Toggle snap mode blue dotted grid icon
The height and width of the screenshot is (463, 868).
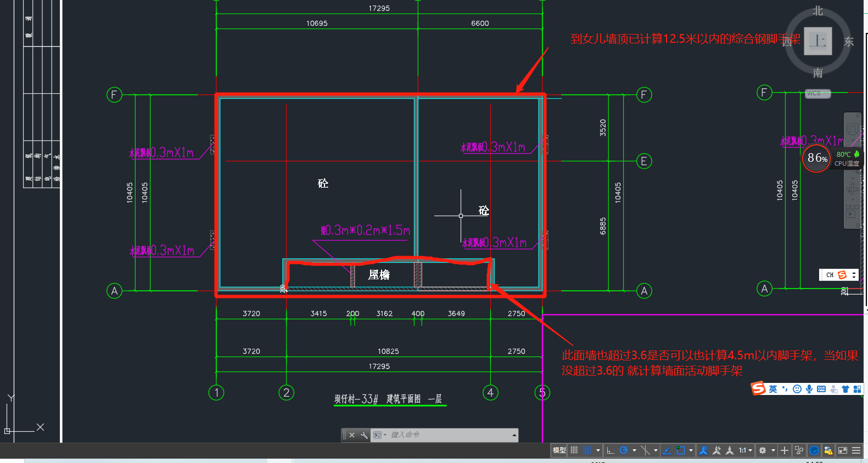point(587,450)
